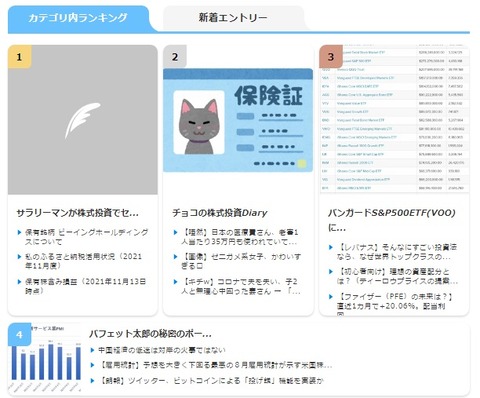Click the rank 2 gray badge
The height and width of the screenshot is (398, 480).
(175, 57)
